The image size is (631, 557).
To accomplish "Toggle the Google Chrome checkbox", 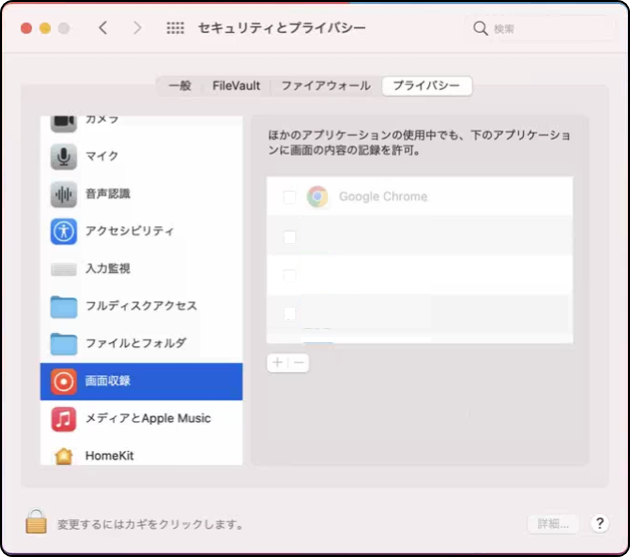I will [289, 197].
